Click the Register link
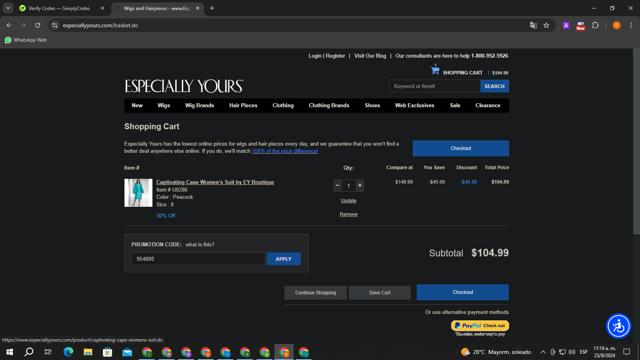This screenshot has height=360, width=640. 335,56
